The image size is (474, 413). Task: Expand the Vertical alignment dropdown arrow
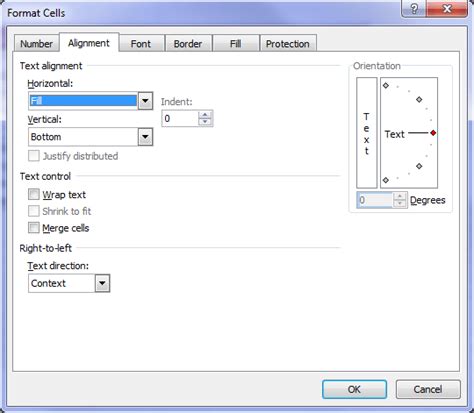(x=145, y=137)
